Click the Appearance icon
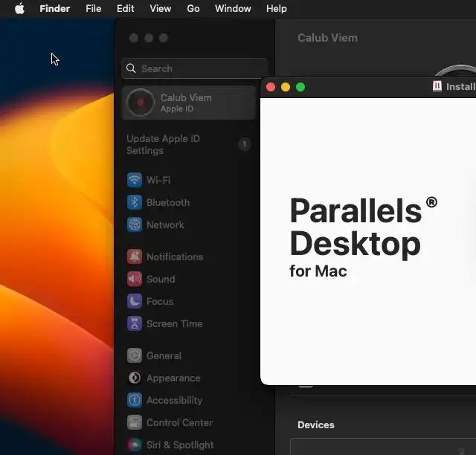The height and width of the screenshot is (455, 476). [x=135, y=378]
